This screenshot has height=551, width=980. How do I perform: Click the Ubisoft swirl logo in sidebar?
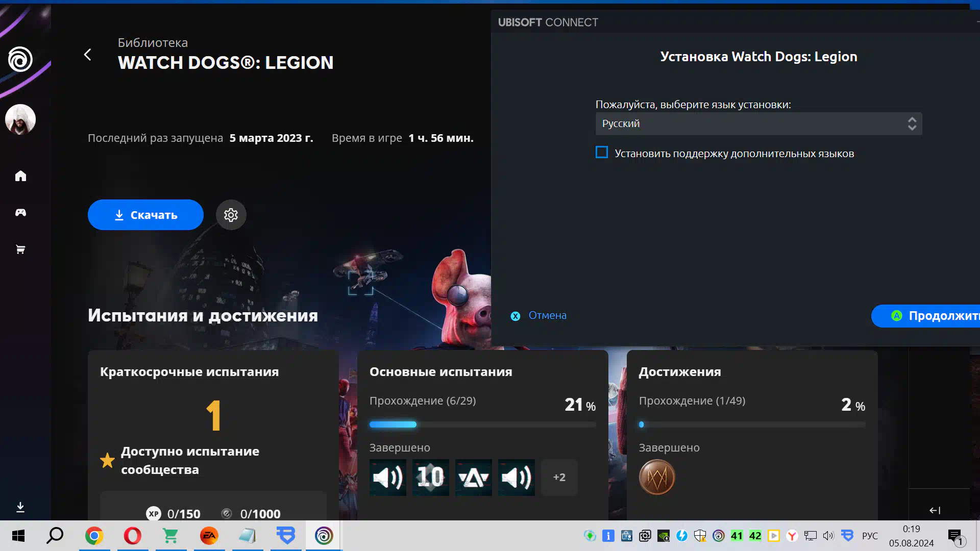click(x=20, y=59)
